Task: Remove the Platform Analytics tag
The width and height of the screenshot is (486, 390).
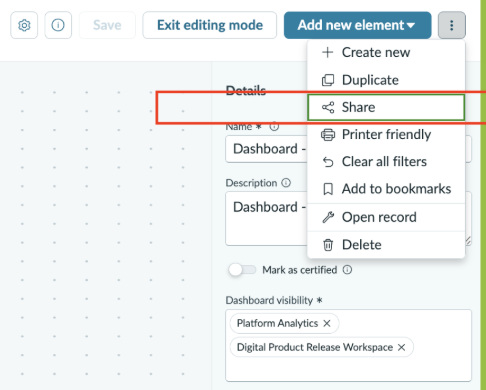Action: tap(327, 323)
